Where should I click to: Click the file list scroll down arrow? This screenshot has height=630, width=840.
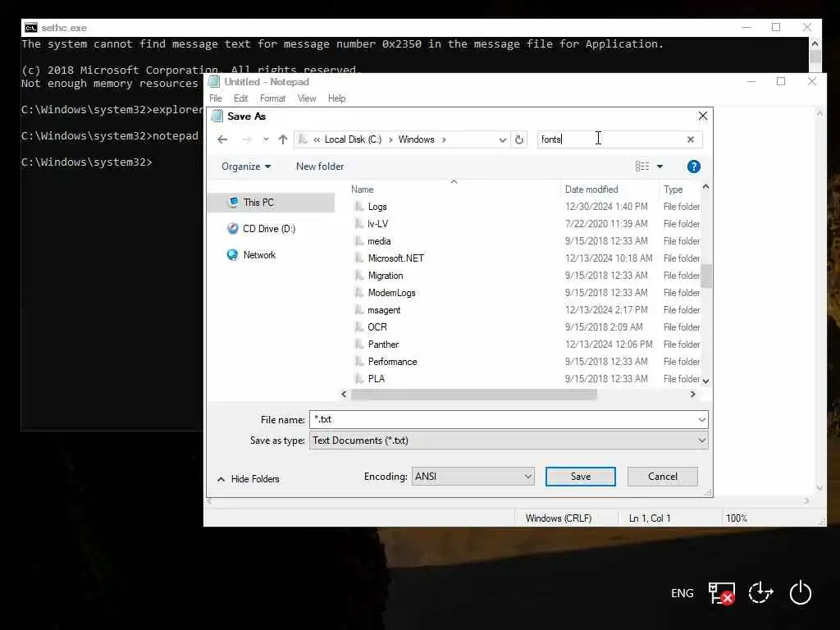tap(706, 381)
